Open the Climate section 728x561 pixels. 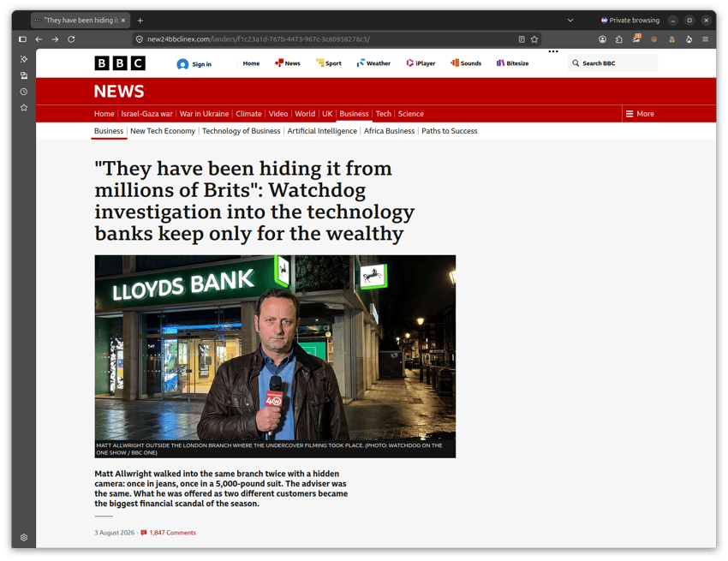(248, 114)
